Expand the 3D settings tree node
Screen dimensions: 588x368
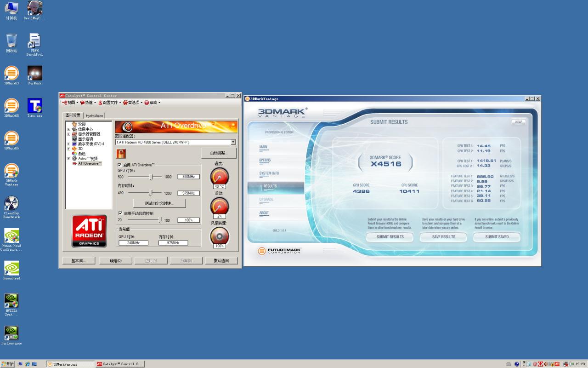(x=69, y=149)
